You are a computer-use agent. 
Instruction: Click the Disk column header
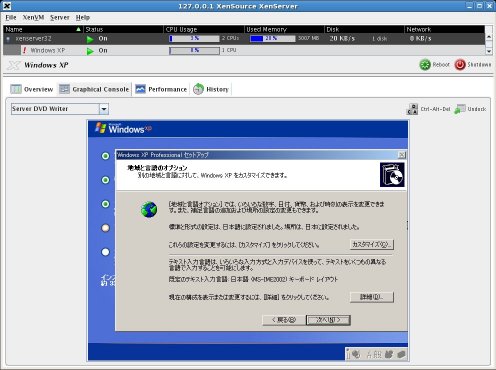pos(364,29)
